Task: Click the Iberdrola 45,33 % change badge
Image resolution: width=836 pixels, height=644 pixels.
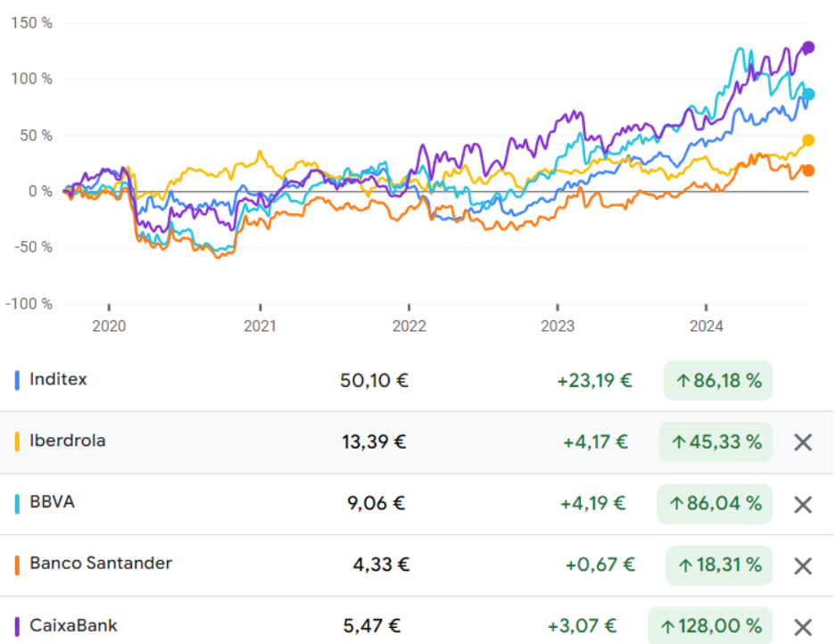Action: coord(716,442)
